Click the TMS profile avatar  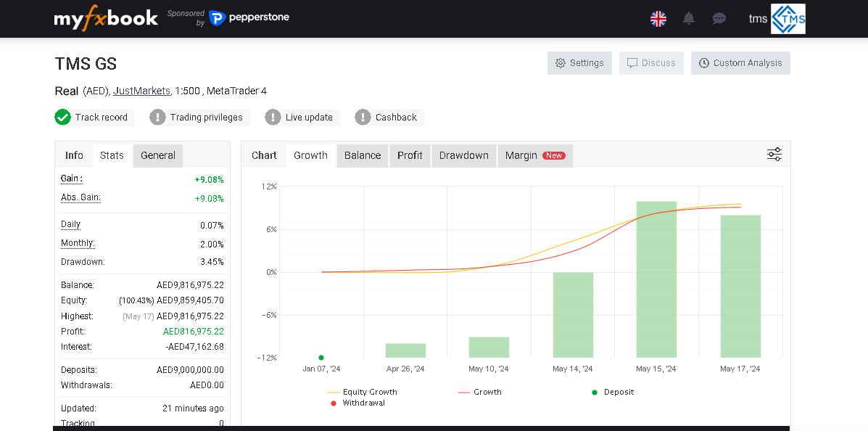point(788,19)
